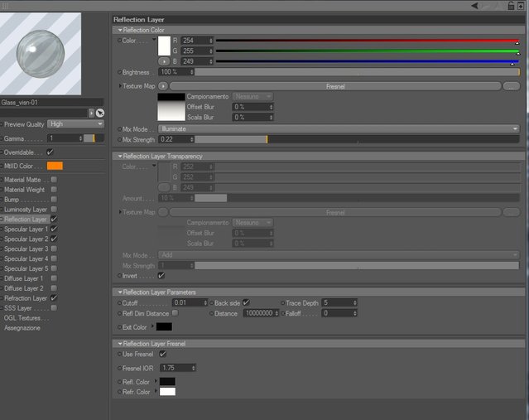This screenshot has width=529, height=420.
Task: Click the ellipsis button right of Fresnel texture
Action: (x=511, y=86)
